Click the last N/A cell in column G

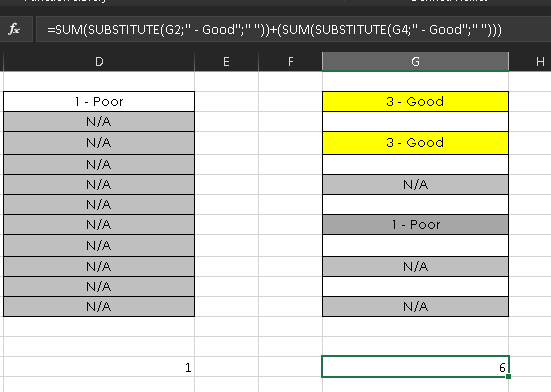(x=415, y=307)
